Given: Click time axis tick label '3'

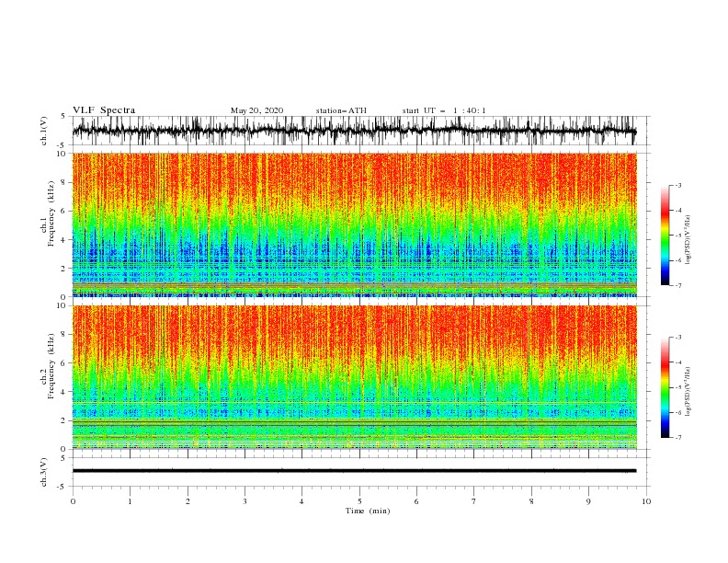Looking at the screenshot, I should pos(245,501).
